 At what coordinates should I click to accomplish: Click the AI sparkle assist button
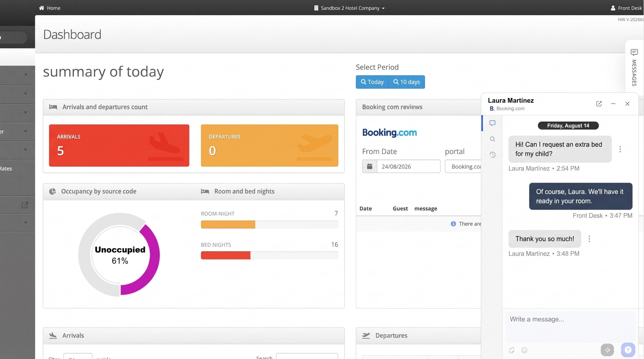(x=607, y=350)
